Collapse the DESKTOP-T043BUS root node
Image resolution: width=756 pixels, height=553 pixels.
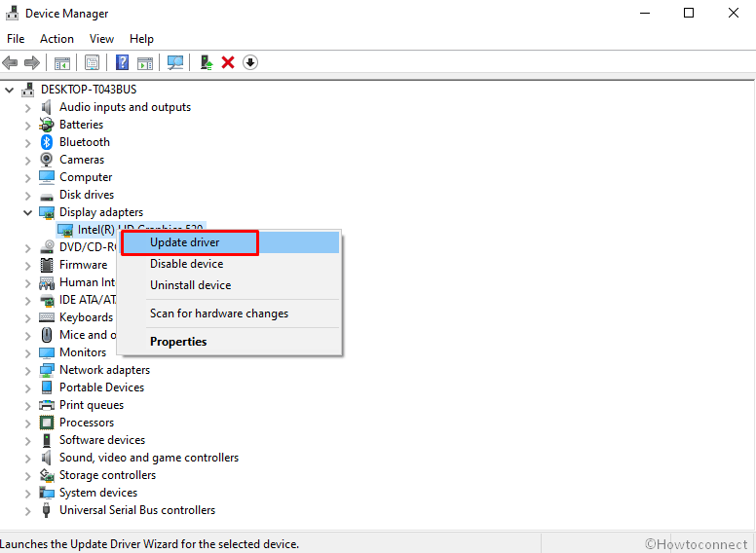[x=9, y=90]
